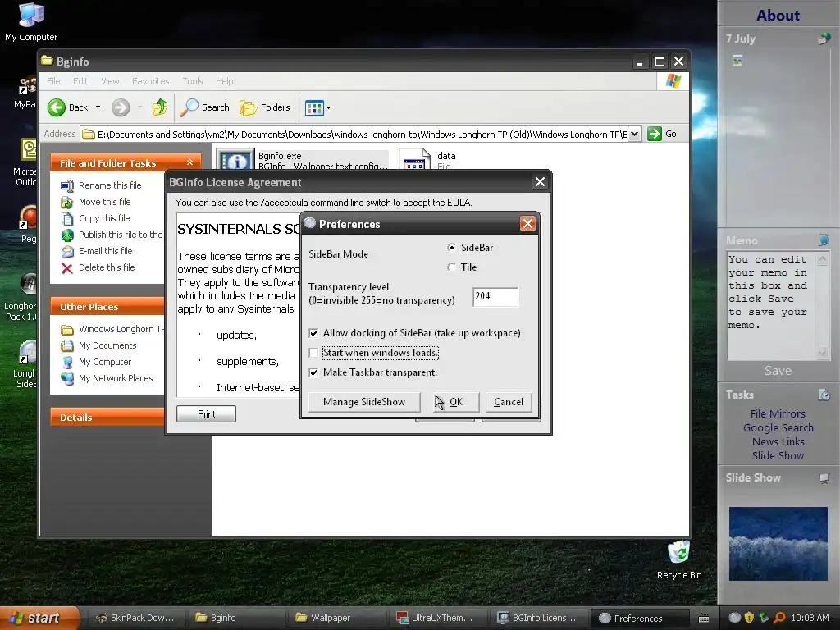The width and height of the screenshot is (840, 630).
Task: Click the Delete this file red X
Action: coord(67,268)
